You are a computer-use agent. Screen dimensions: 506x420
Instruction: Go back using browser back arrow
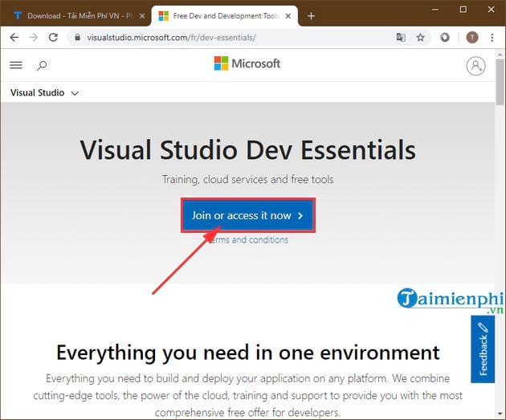click(14, 38)
